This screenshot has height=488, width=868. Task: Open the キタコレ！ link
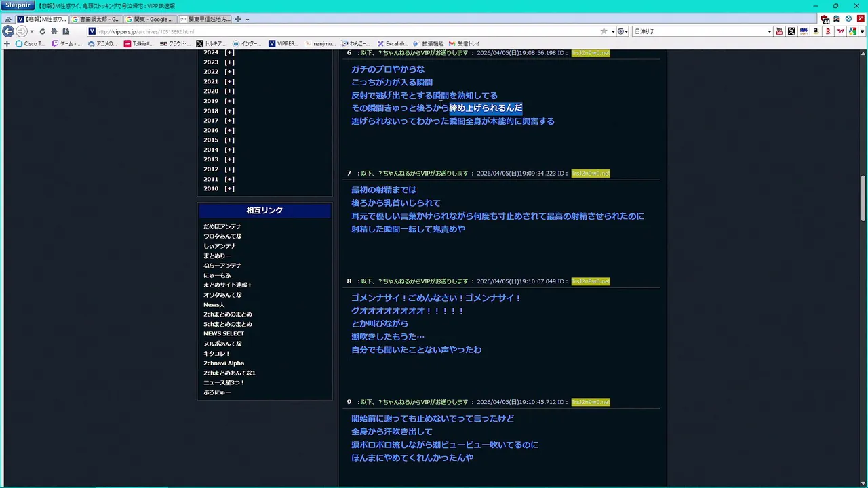click(217, 353)
